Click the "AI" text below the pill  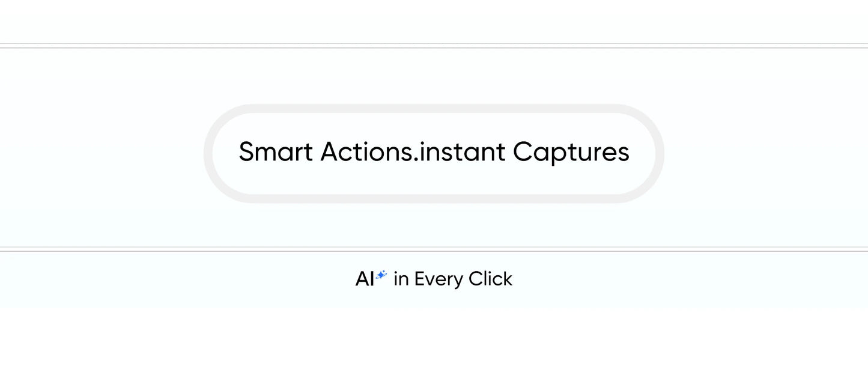[365, 279]
